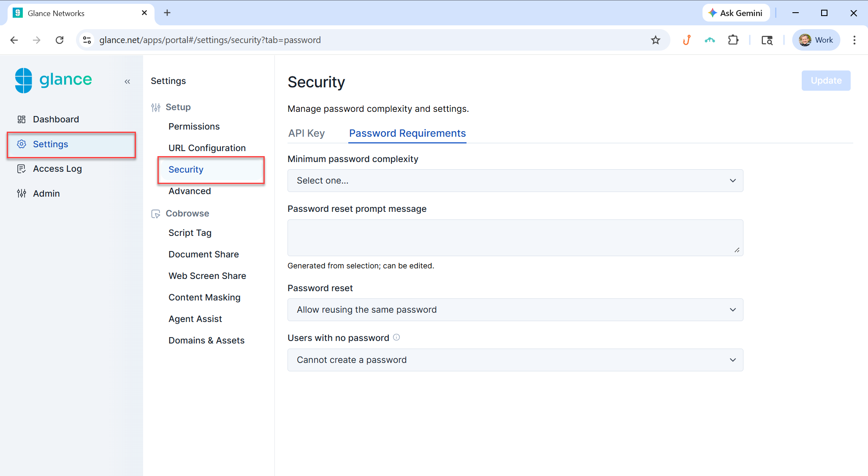Viewport: 868px width, 476px height.
Task: Go to the Dashboard page
Action: tap(56, 119)
